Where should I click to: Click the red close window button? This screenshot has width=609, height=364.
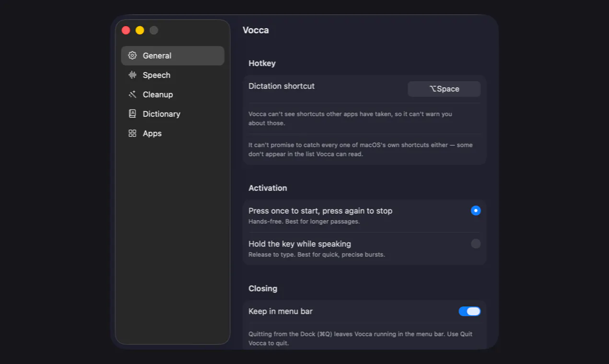coord(126,30)
